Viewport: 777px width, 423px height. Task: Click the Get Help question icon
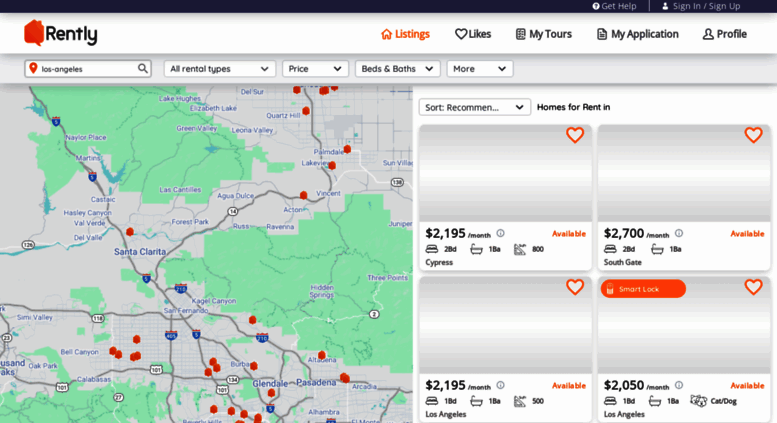(596, 6)
